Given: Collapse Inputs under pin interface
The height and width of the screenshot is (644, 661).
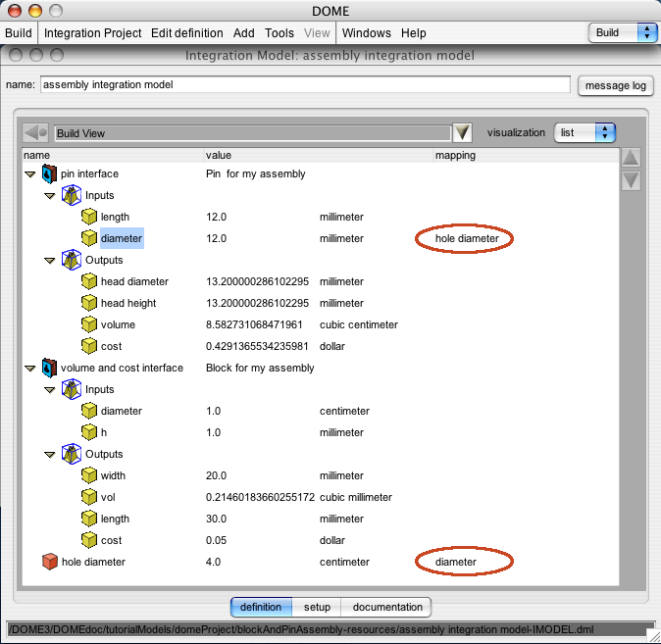Looking at the screenshot, I should (x=50, y=196).
